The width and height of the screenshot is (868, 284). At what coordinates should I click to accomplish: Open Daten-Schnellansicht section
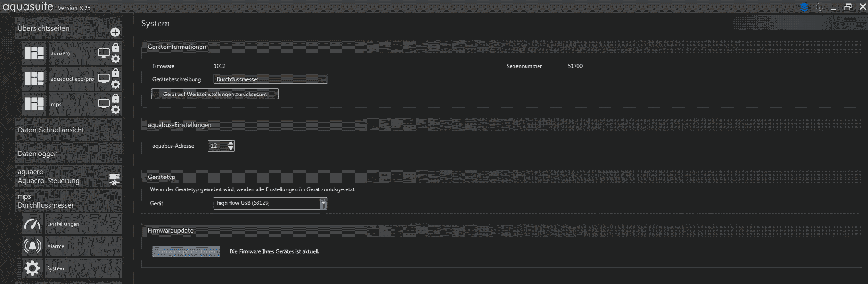point(68,130)
